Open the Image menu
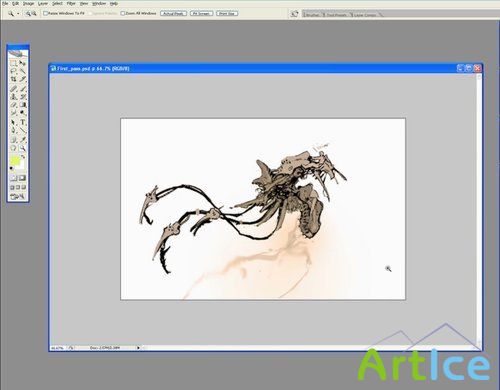The width and height of the screenshot is (500, 390). [x=29, y=3]
